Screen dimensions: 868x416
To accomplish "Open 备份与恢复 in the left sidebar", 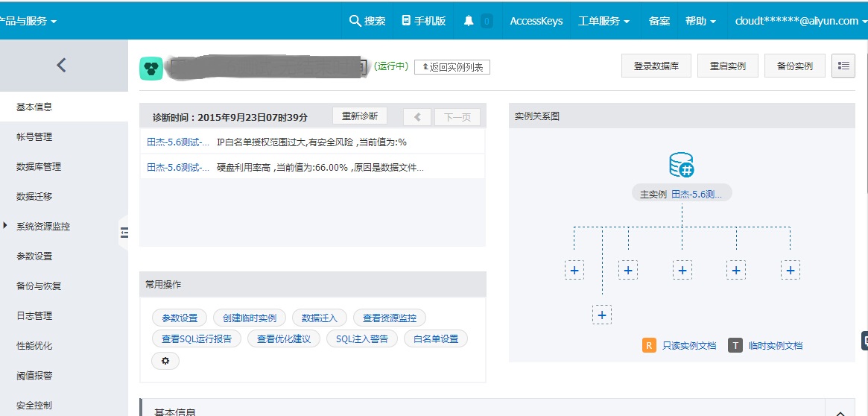I will point(39,286).
